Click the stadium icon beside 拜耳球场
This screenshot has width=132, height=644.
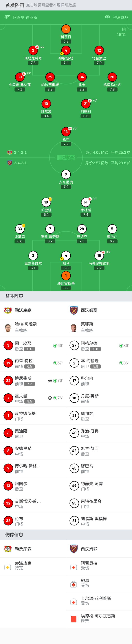(x=107, y=17)
